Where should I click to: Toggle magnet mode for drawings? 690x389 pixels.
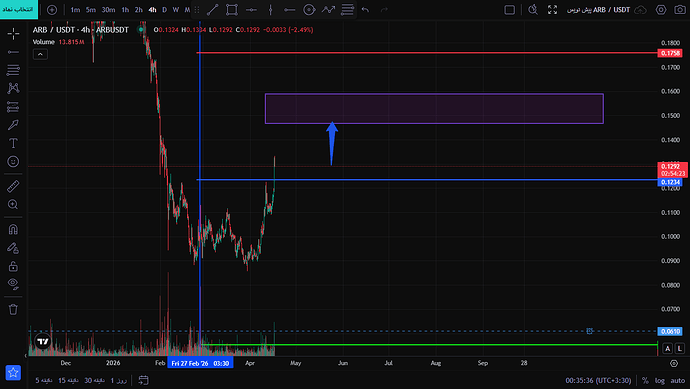click(x=13, y=229)
